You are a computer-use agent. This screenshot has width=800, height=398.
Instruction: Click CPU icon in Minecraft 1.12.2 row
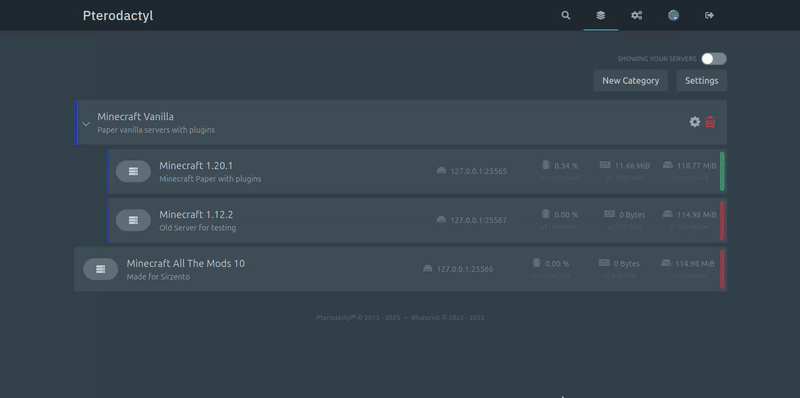pos(545,214)
